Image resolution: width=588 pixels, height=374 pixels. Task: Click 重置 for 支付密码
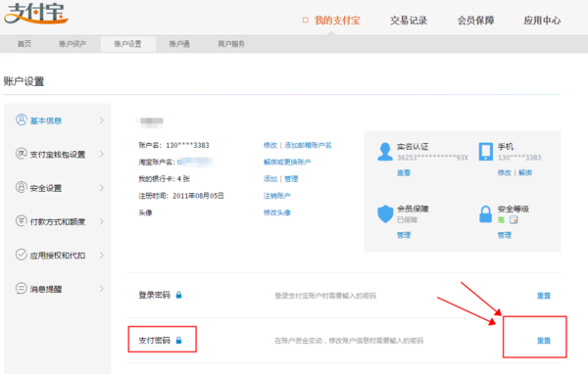pyautogui.click(x=544, y=341)
